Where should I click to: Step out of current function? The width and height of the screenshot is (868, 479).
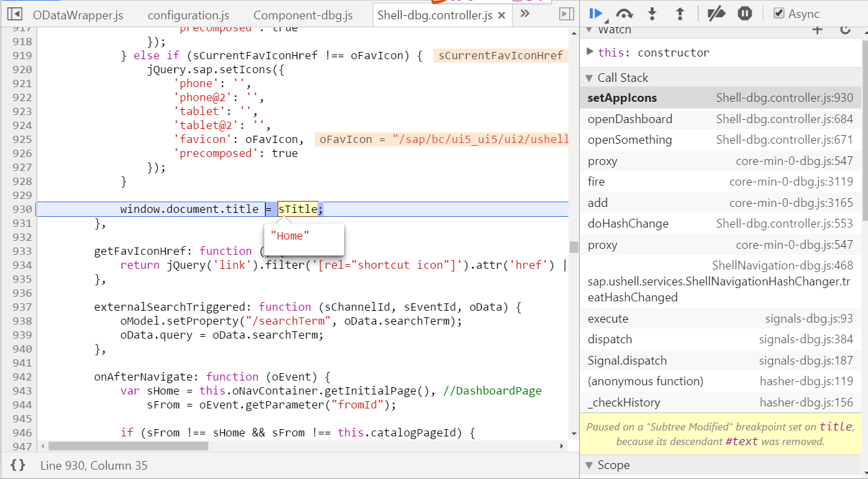tap(680, 13)
